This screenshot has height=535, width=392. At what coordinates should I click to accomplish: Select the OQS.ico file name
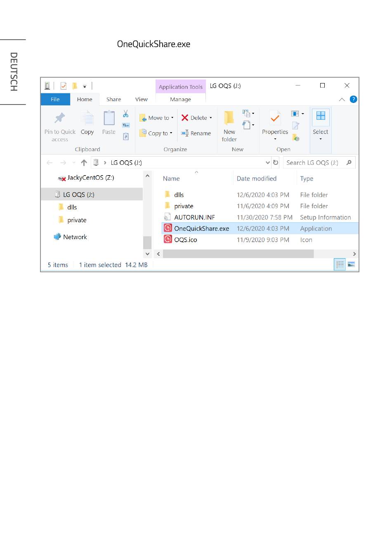pos(186,240)
